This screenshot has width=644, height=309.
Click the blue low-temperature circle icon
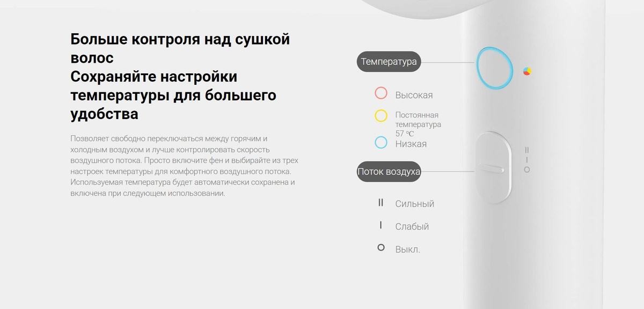[381, 142]
